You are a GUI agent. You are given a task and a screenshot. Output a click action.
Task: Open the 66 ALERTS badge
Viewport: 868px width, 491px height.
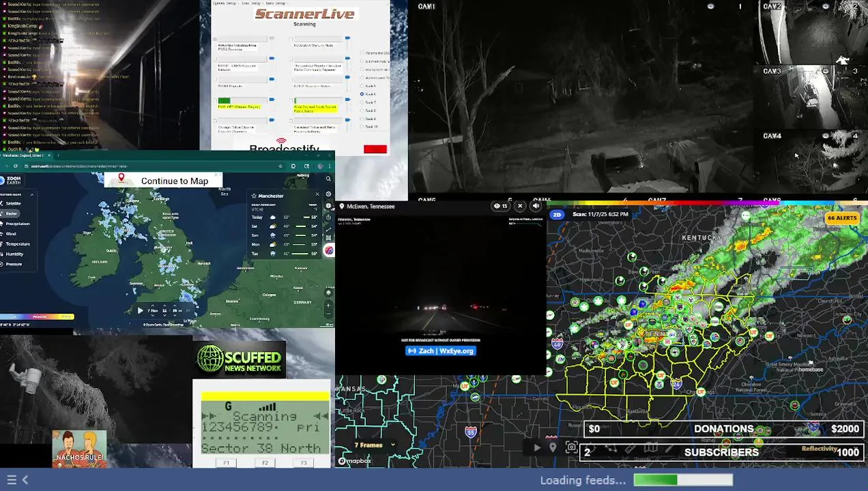(x=841, y=218)
